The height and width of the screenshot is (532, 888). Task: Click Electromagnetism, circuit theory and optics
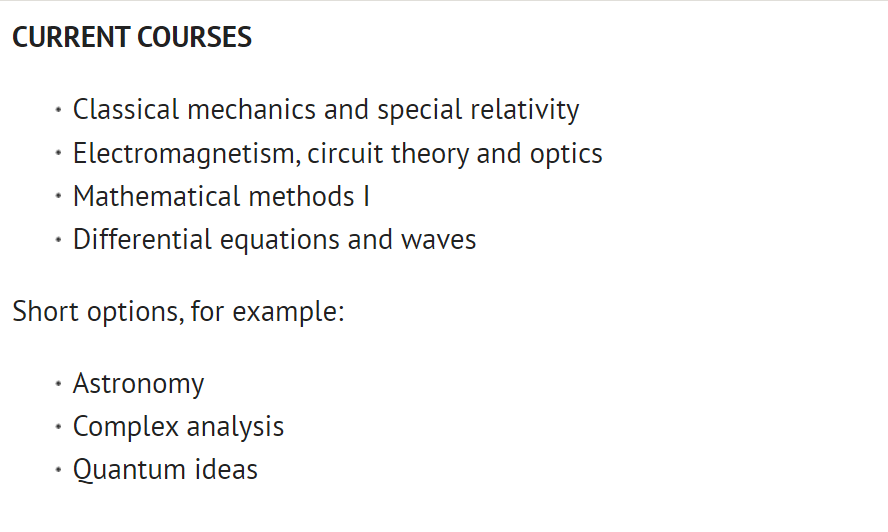click(x=338, y=154)
